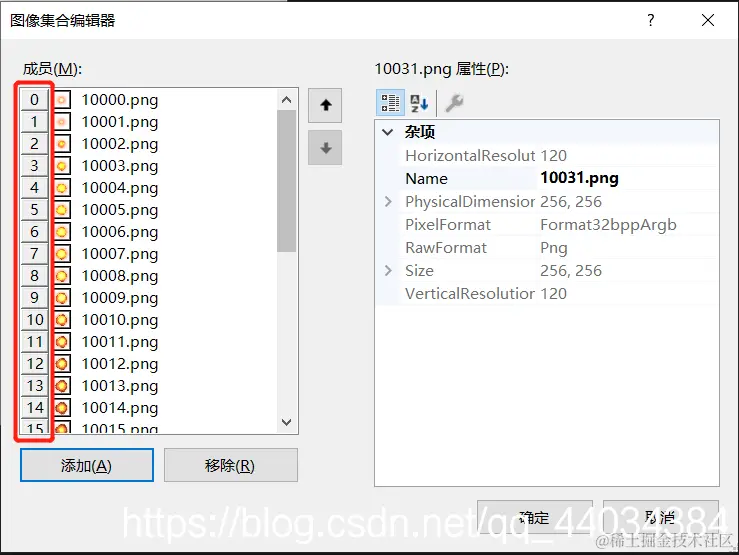Select thumbnail icon of 10013.png
The height and width of the screenshot is (555, 739).
(62, 386)
